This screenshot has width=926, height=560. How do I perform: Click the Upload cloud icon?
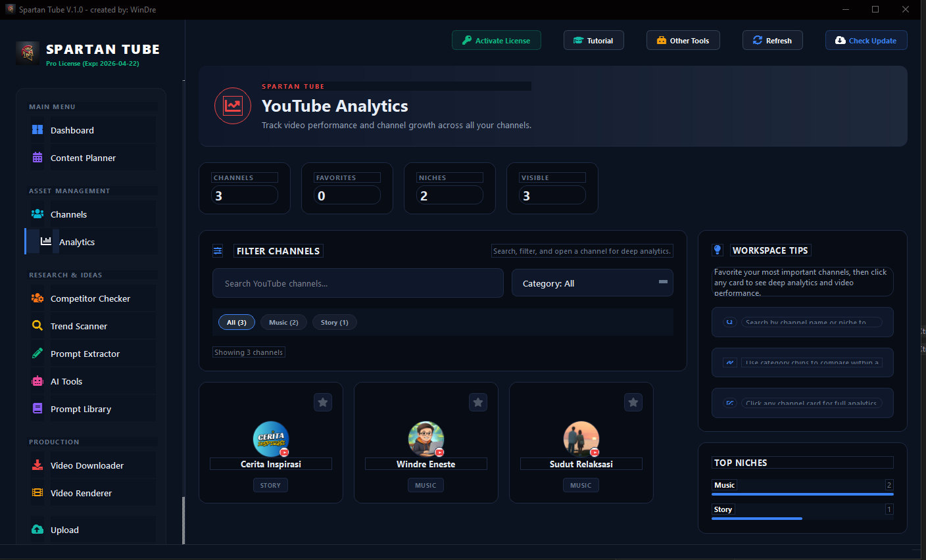pyautogui.click(x=37, y=530)
